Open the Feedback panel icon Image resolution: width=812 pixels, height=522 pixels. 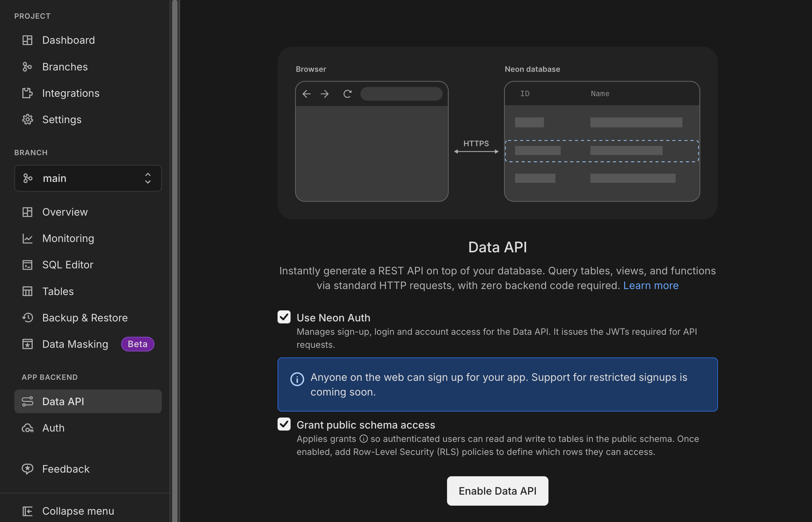click(x=27, y=469)
